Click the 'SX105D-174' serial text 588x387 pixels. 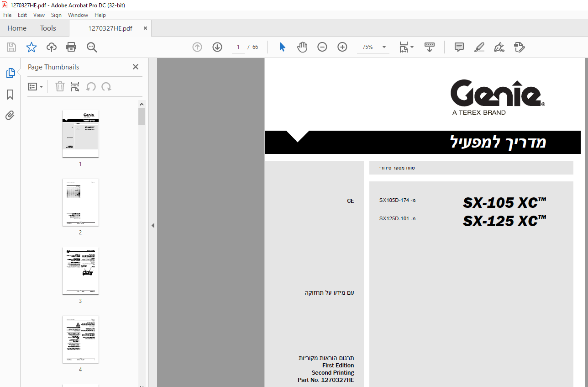(x=394, y=200)
